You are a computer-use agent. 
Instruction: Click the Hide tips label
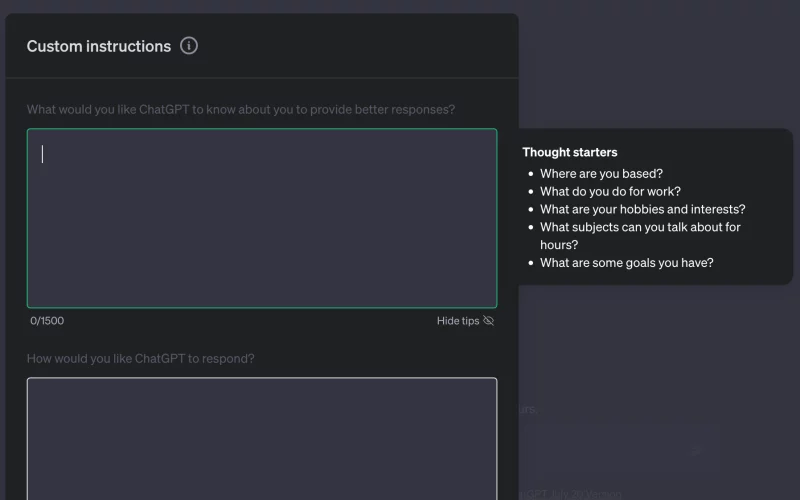(x=458, y=321)
